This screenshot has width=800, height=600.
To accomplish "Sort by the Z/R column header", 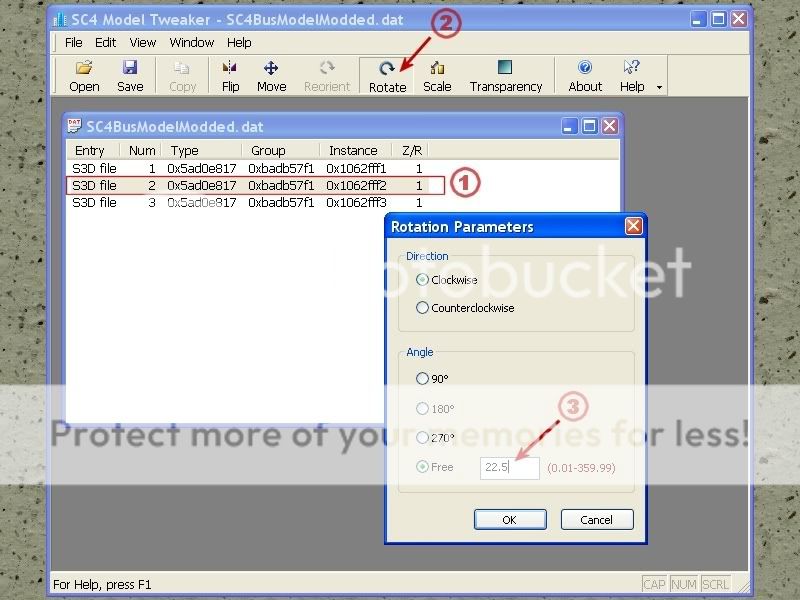I will 411,150.
